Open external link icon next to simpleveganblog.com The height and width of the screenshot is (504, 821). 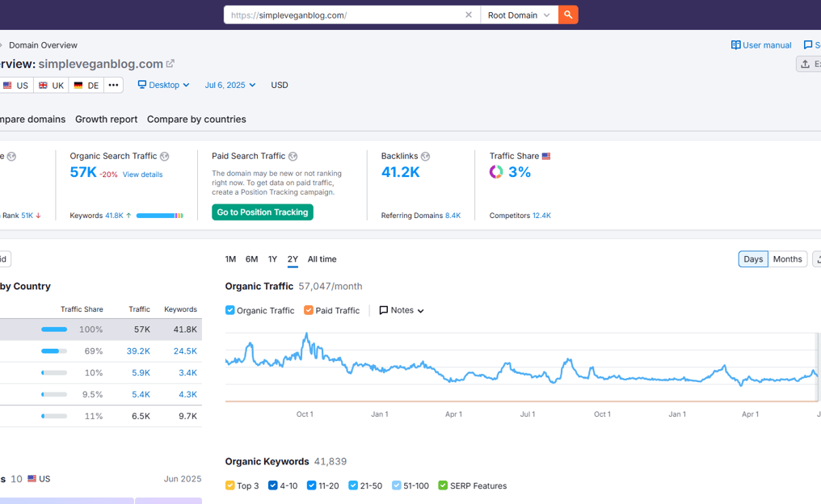pyautogui.click(x=171, y=64)
